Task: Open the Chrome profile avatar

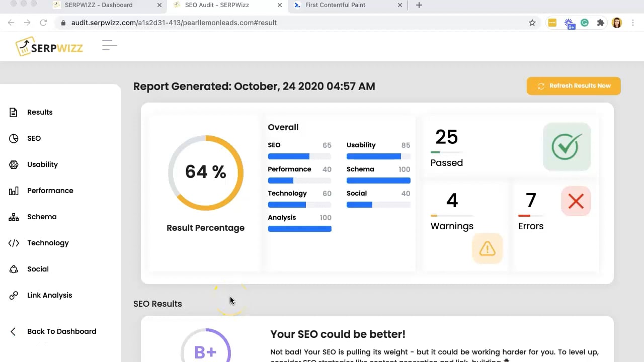Action: pos(617,23)
